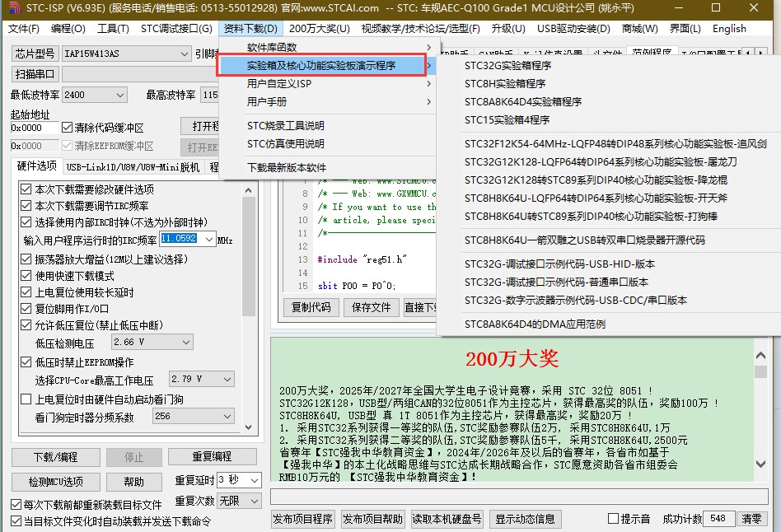The width and height of the screenshot is (781, 532).
Task: Toggle 本次下载需要调节IRC频率 checkbox
Action: point(26,206)
